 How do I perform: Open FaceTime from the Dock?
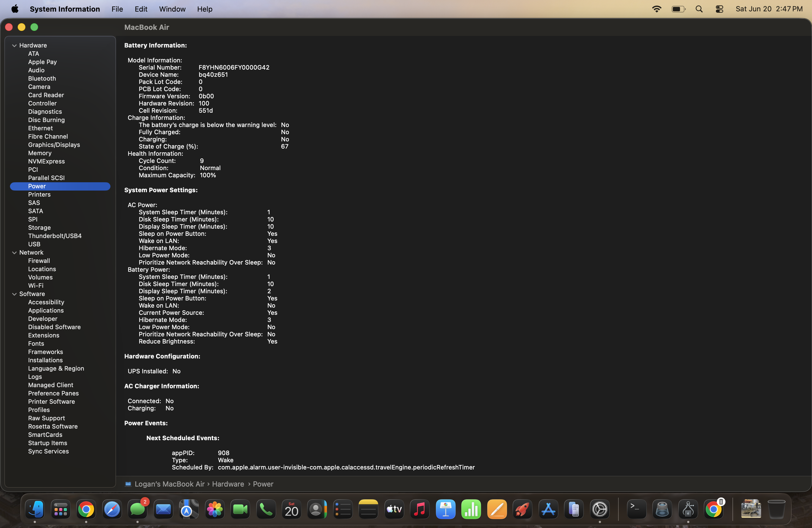click(x=240, y=509)
